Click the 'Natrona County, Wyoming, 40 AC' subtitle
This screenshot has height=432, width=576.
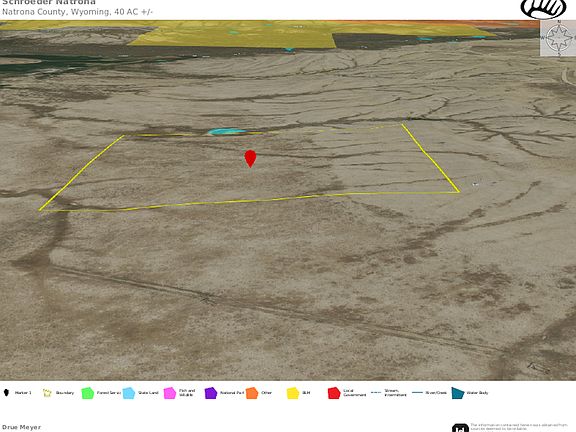(x=77, y=12)
